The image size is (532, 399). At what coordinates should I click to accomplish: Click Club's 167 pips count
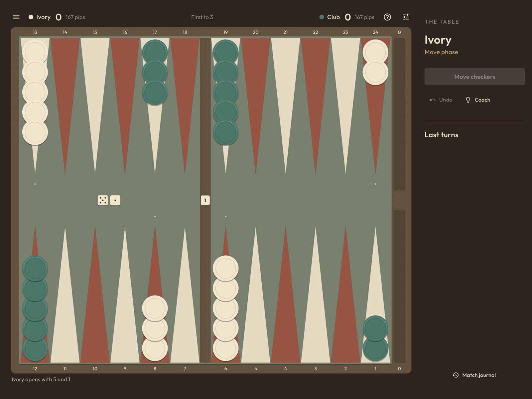(364, 17)
